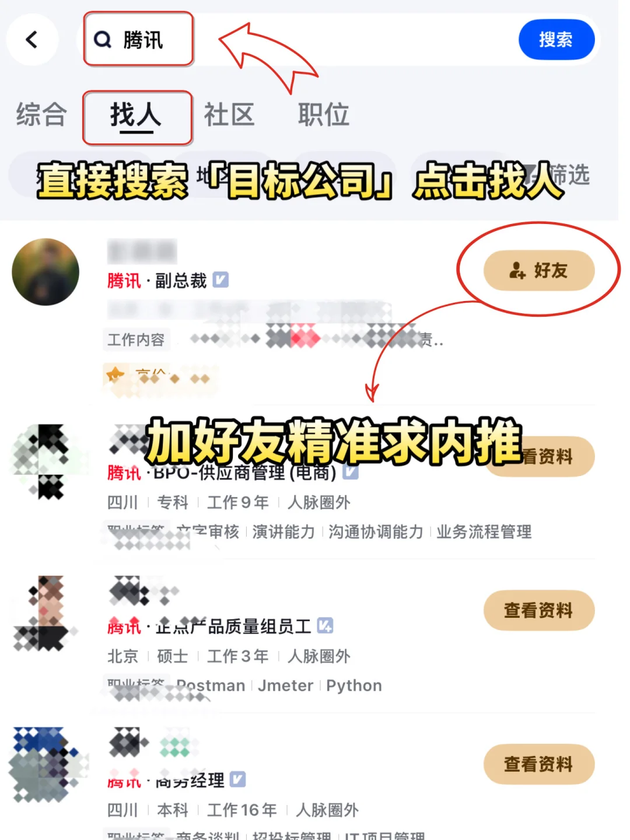Tap the 工作内容 tag label
The width and height of the screenshot is (630, 840).
(x=136, y=339)
